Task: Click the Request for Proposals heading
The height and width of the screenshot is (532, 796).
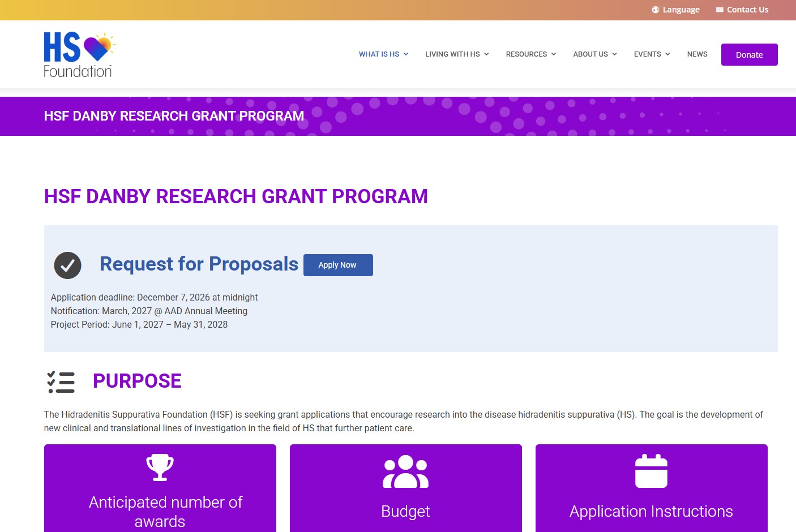Action: tap(199, 264)
